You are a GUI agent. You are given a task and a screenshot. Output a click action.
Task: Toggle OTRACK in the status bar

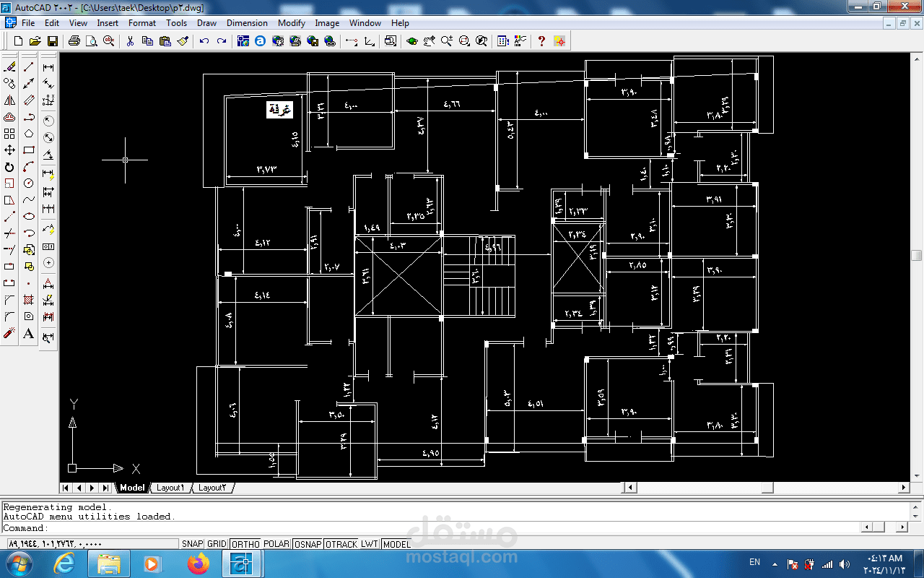(x=341, y=544)
